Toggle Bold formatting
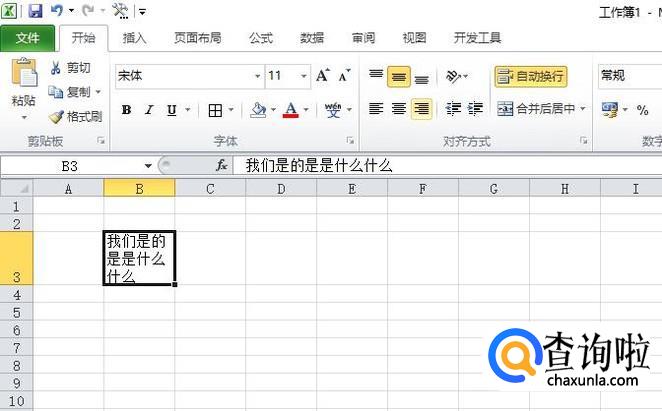662x411 pixels. (x=126, y=110)
